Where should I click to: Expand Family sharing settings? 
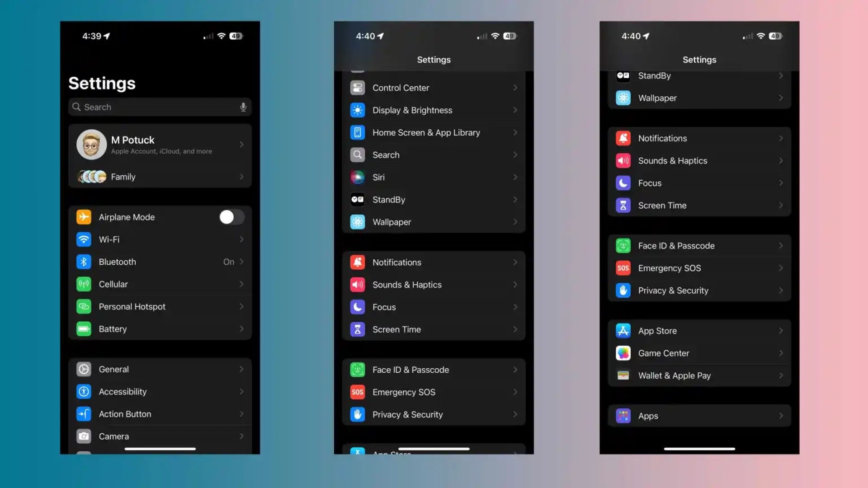click(160, 176)
